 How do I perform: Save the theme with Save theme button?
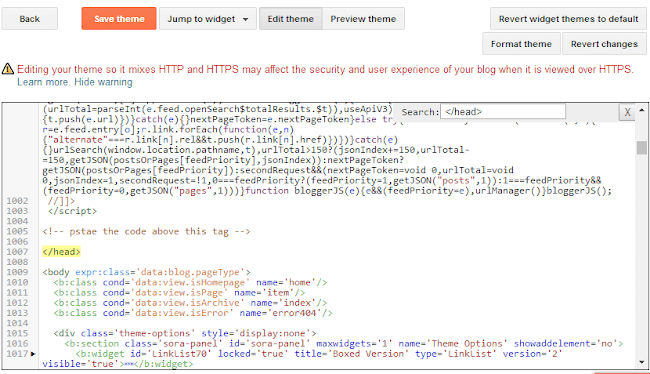coord(119,19)
